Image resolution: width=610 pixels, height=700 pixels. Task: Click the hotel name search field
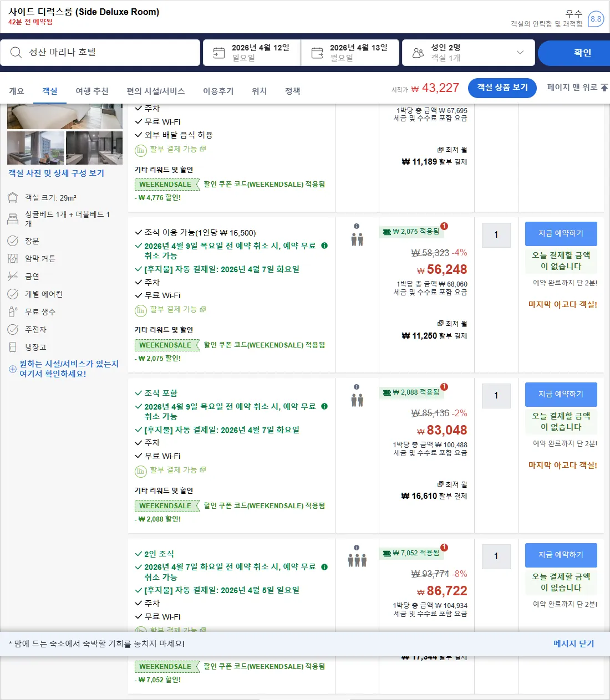tap(100, 53)
